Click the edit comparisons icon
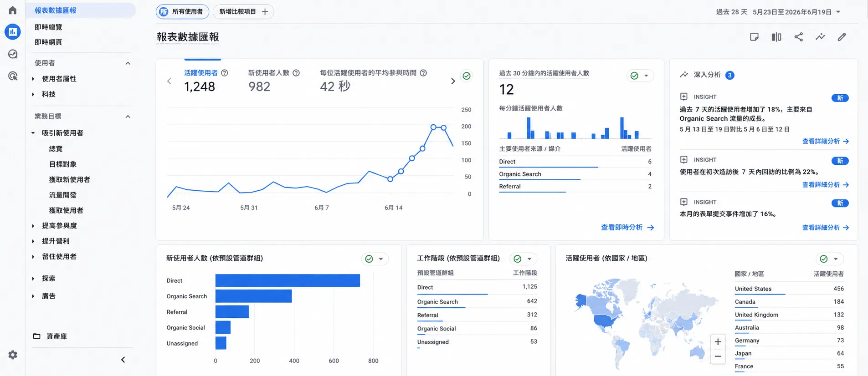Screen dimensions: 868x376 click(776, 37)
